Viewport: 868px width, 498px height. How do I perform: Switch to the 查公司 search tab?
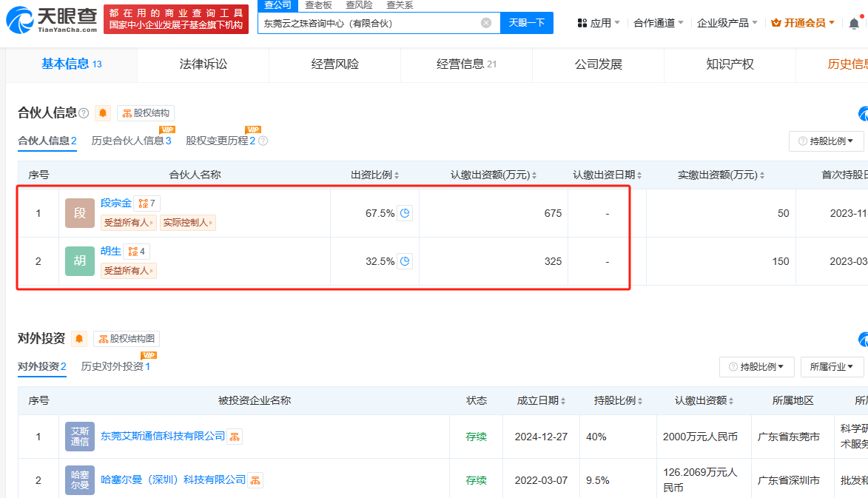[x=277, y=5]
